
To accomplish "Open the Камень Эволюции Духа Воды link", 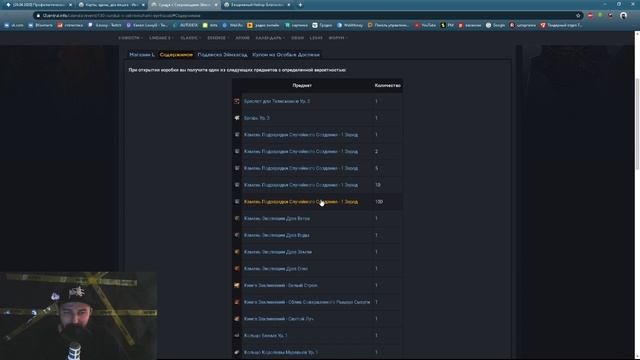I will (276, 235).
